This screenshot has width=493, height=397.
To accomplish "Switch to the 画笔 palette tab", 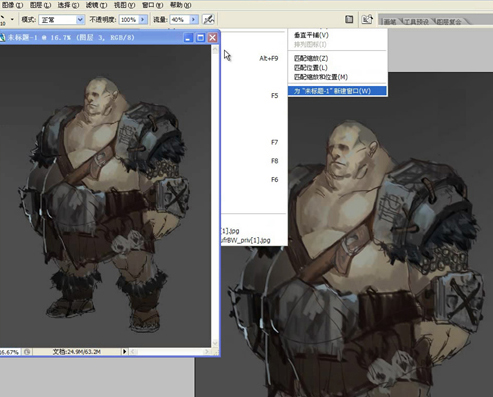I will point(390,22).
